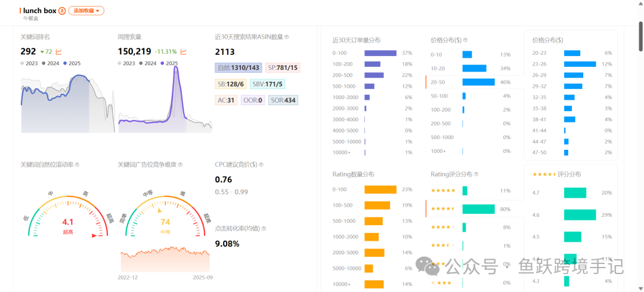This screenshot has width=644, height=292.
Task: Click the SOR:434 tag
Action: [283, 100]
